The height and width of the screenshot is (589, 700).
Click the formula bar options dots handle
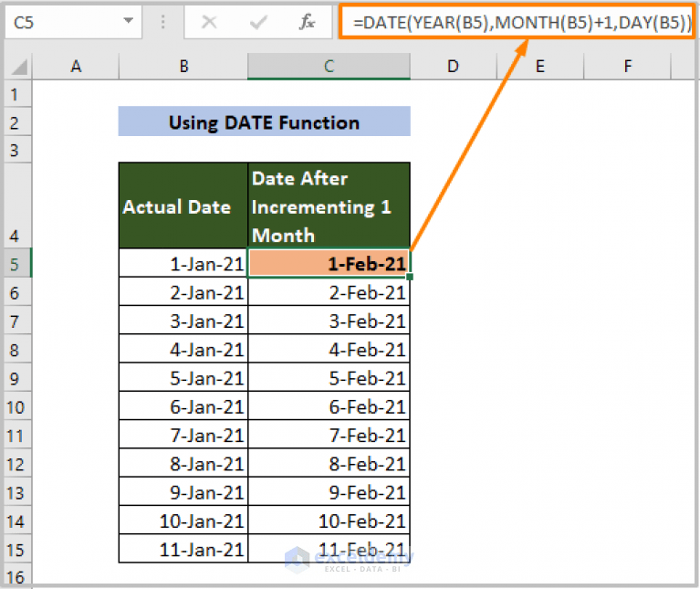pos(163,21)
